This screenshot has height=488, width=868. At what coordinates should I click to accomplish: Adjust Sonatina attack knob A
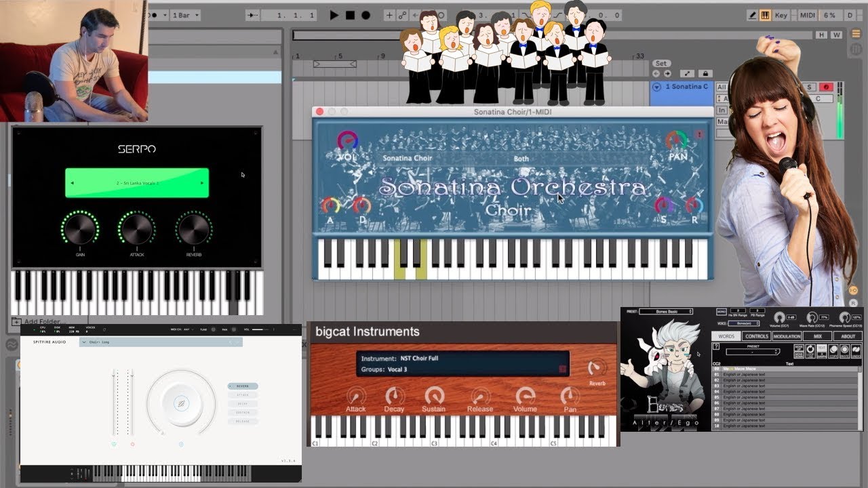[330, 206]
